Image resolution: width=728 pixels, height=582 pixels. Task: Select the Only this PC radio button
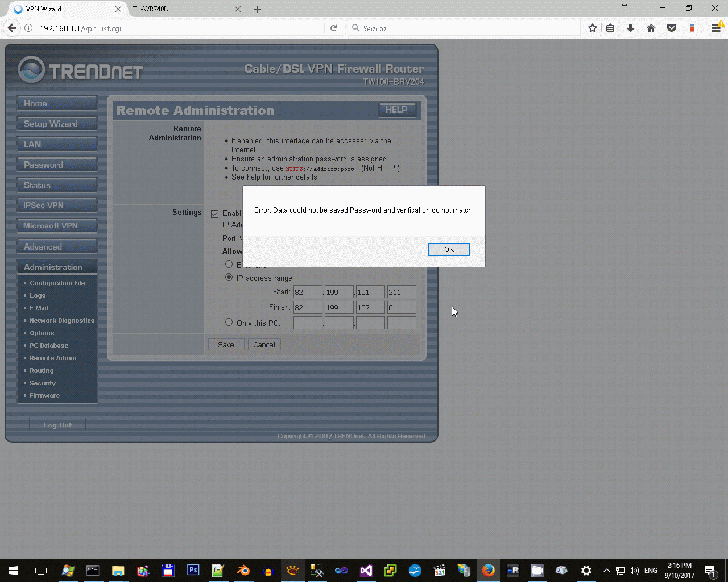click(x=229, y=322)
